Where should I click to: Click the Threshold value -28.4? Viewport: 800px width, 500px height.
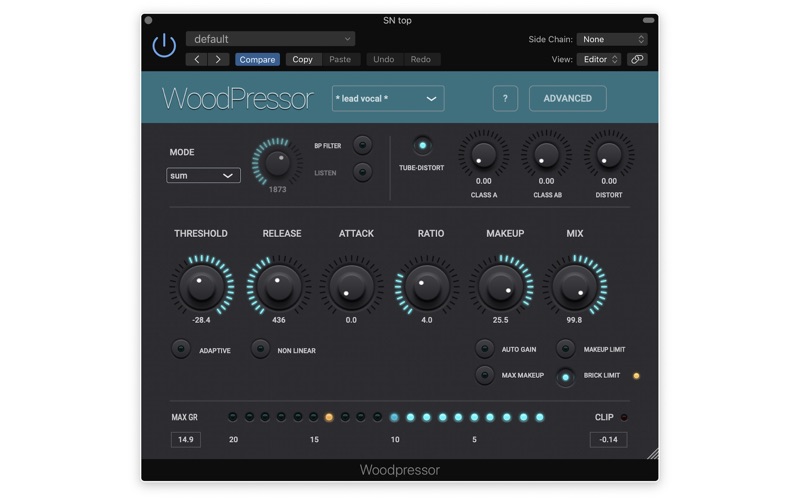click(201, 320)
